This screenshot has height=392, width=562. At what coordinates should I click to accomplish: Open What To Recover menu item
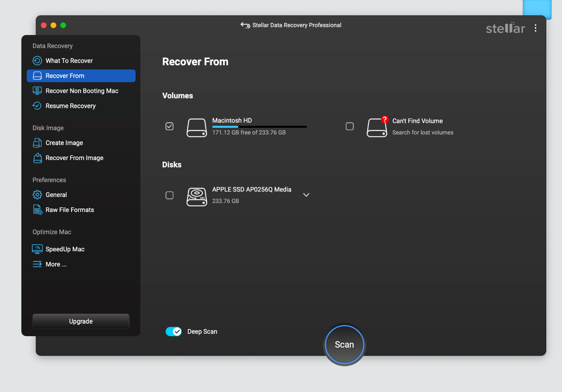(81, 61)
